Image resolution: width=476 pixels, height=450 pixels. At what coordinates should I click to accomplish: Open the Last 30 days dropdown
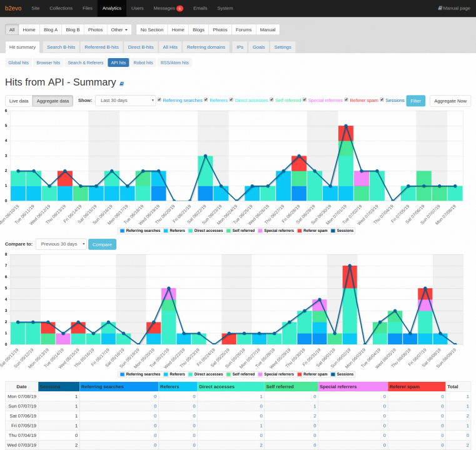coord(125,101)
